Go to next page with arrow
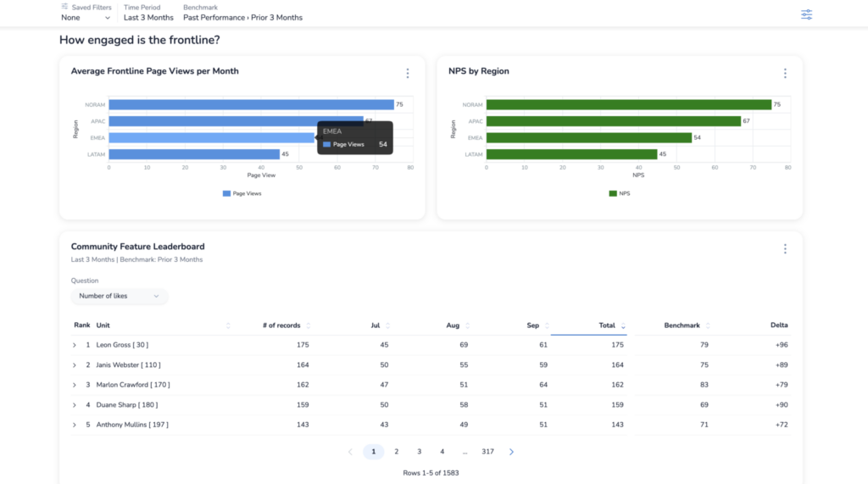 pyautogui.click(x=511, y=452)
